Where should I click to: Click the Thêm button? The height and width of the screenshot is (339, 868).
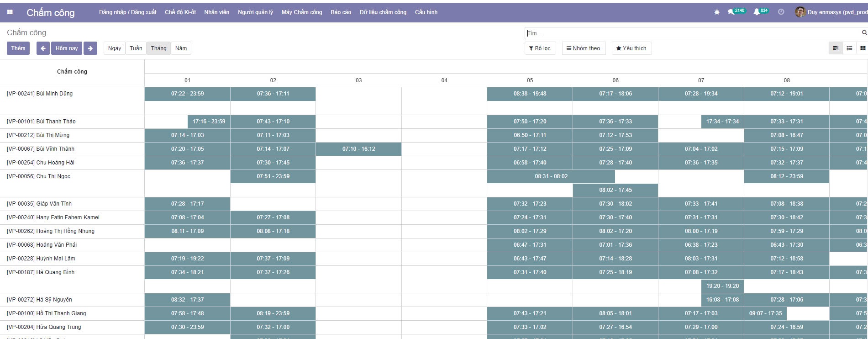click(x=18, y=48)
